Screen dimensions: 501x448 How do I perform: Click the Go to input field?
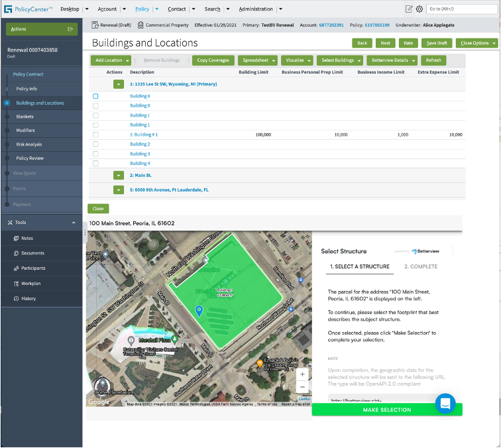point(462,9)
